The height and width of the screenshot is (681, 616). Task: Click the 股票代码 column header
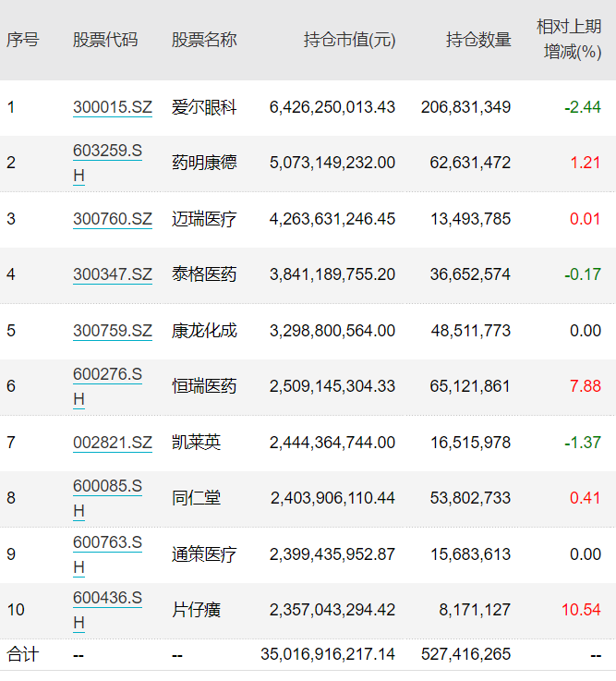click(105, 40)
